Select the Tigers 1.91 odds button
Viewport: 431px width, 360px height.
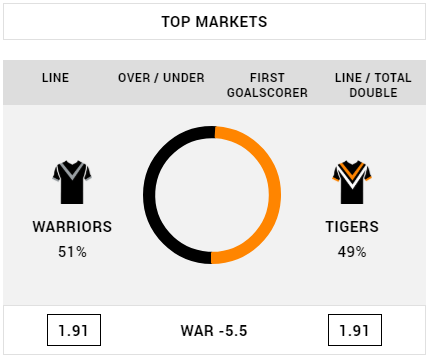355,330
